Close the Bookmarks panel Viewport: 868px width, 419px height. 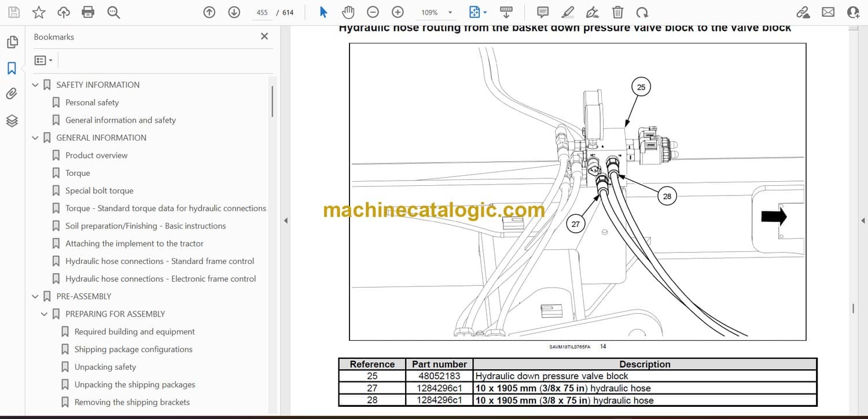[264, 36]
